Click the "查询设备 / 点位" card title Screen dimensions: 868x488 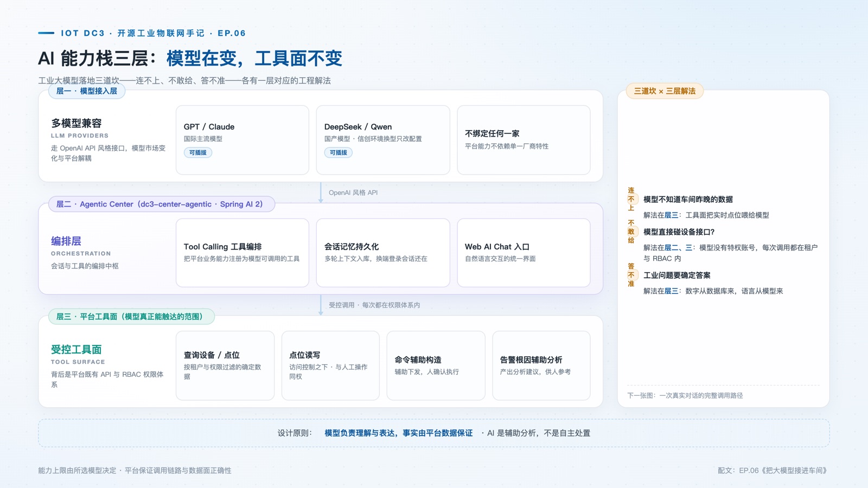[212, 355]
